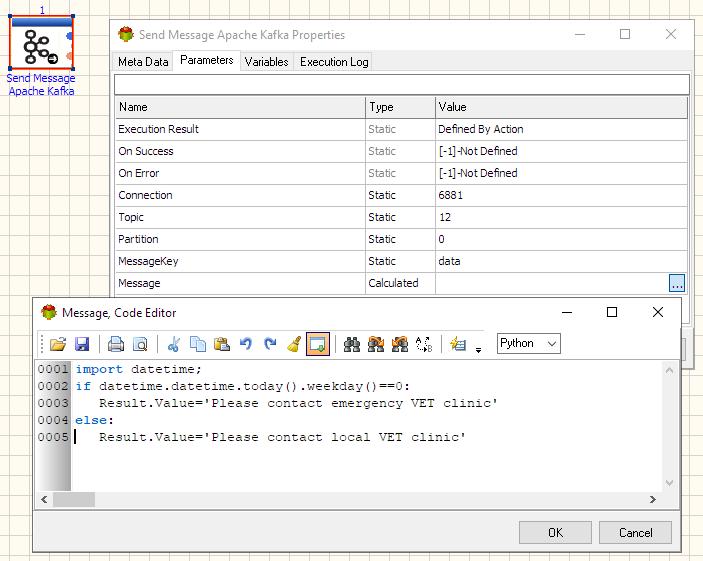Cut selection with scissors icon
703x561 pixels.
pyautogui.click(x=174, y=344)
